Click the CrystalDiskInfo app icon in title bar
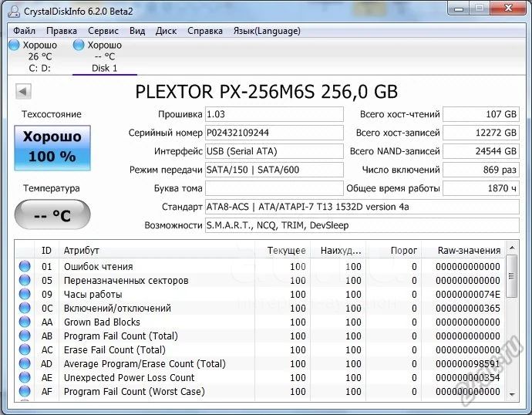The height and width of the screenshot is (415, 532). click(14, 12)
